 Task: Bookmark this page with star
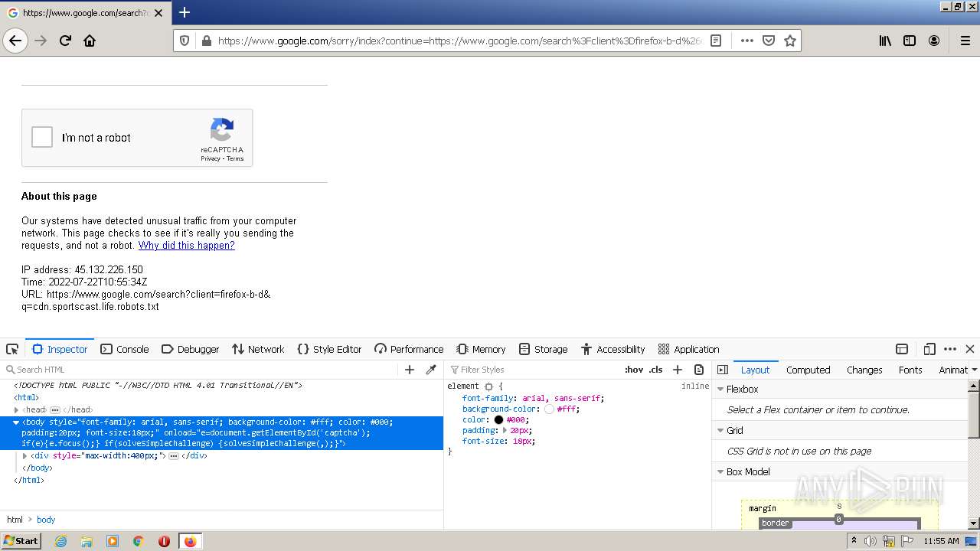pos(790,41)
